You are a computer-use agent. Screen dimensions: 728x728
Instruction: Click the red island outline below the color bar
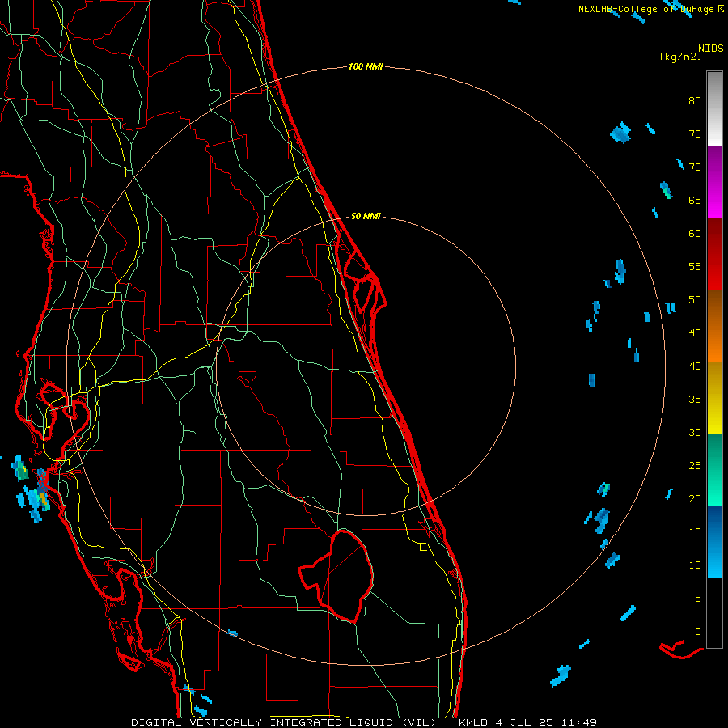pos(681,649)
